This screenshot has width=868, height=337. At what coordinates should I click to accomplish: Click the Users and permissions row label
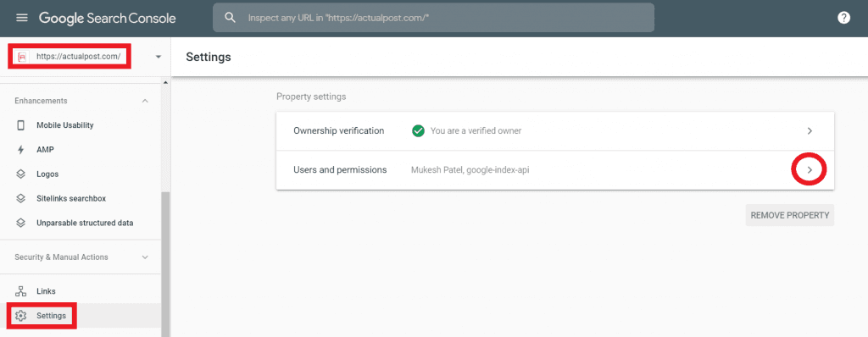[x=340, y=170]
